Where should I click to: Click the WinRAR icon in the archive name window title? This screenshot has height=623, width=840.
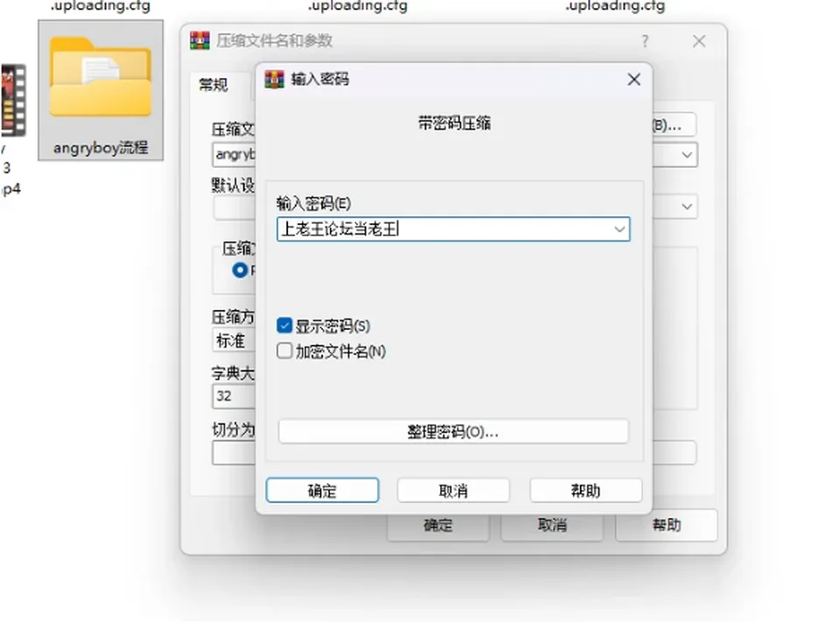(199, 41)
